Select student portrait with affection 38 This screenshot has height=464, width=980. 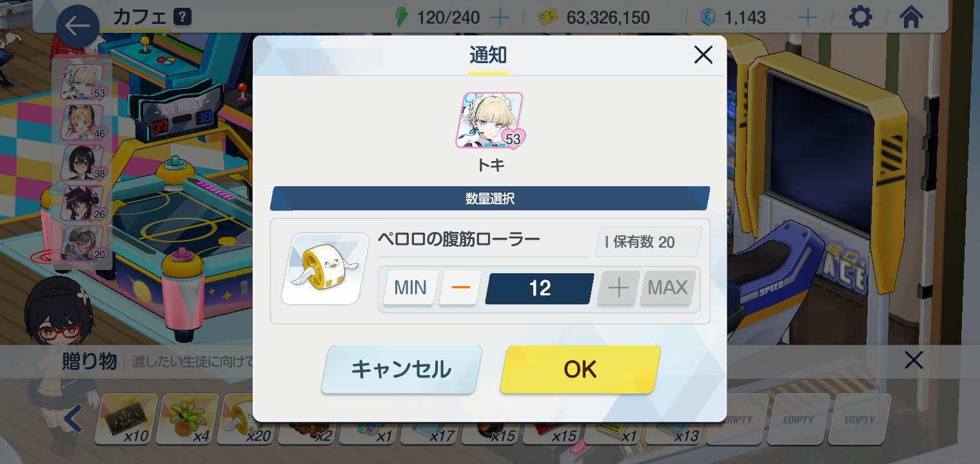point(82,162)
